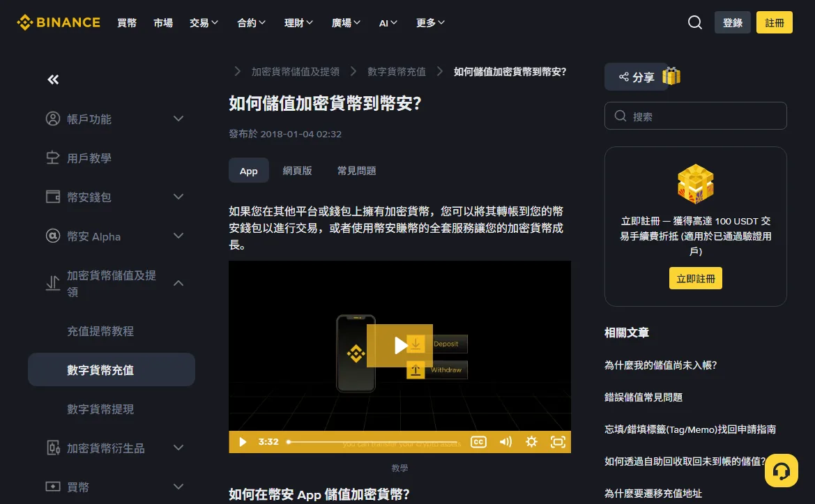The height and width of the screenshot is (504, 815).
Task: Select the App tab
Action: coord(248,170)
